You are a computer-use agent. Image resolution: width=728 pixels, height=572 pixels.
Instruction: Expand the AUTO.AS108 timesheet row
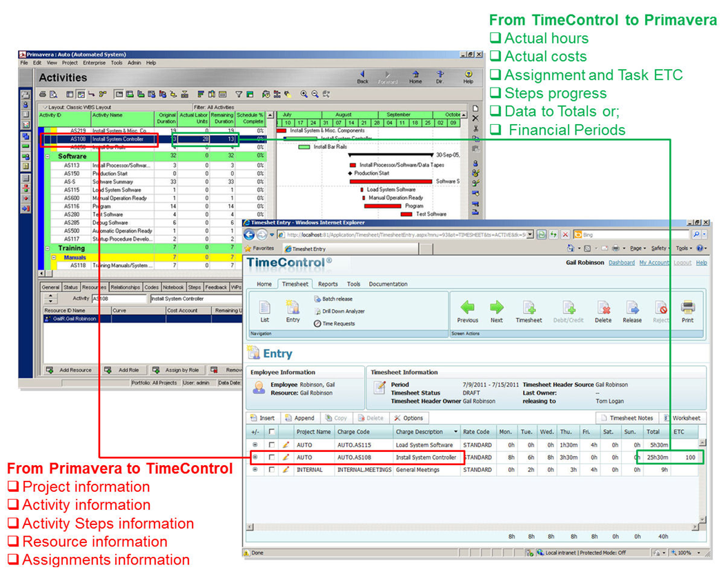255,457
